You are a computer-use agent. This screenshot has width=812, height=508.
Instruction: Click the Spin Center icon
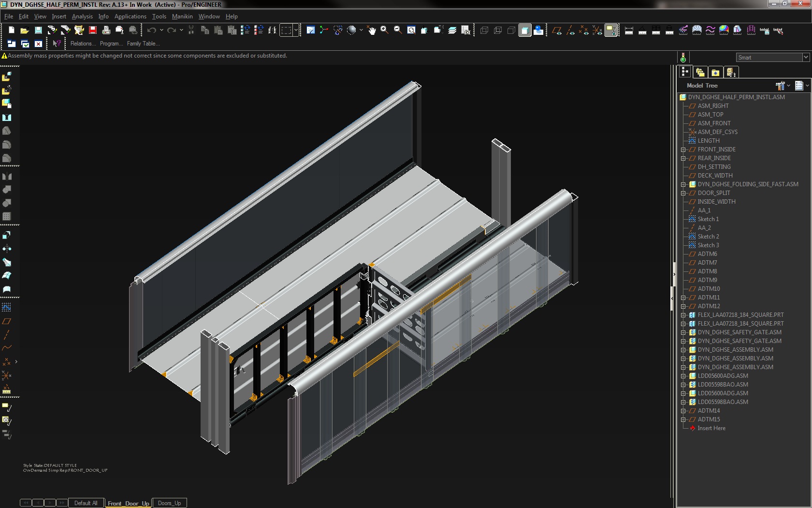click(324, 30)
